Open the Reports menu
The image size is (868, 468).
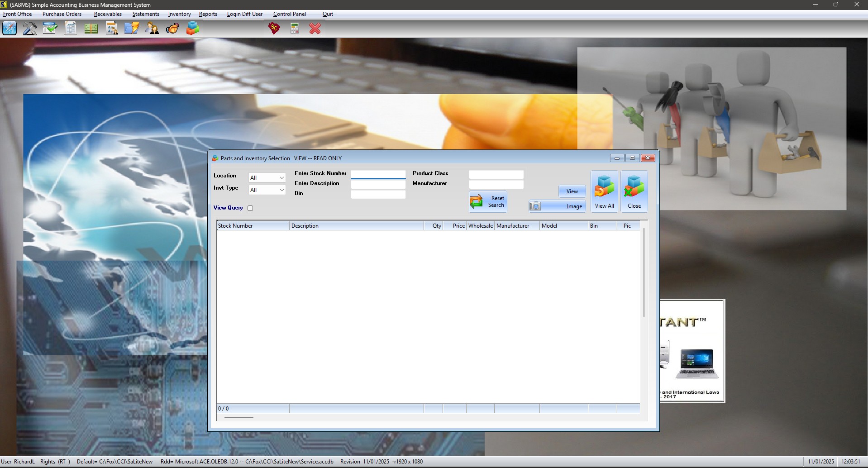(208, 14)
